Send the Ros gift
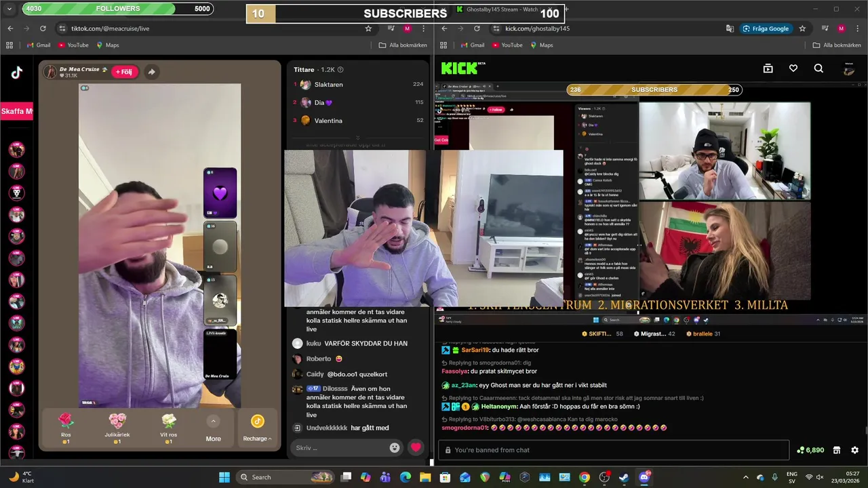This screenshot has width=868, height=488. tap(66, 427)
